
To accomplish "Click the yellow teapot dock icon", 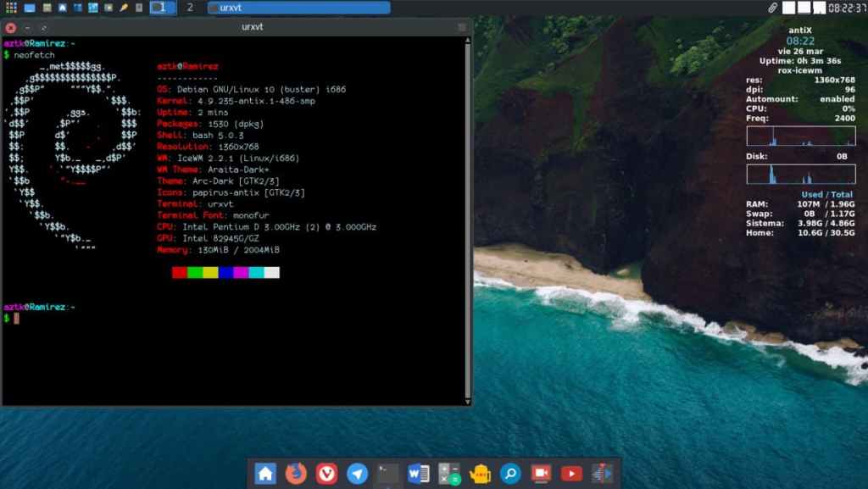I will (x=480, y=474).
